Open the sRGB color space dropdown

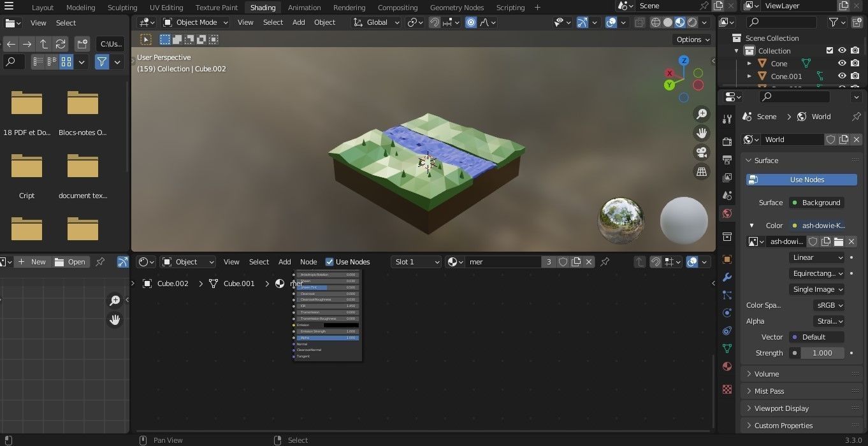[829, 305]
